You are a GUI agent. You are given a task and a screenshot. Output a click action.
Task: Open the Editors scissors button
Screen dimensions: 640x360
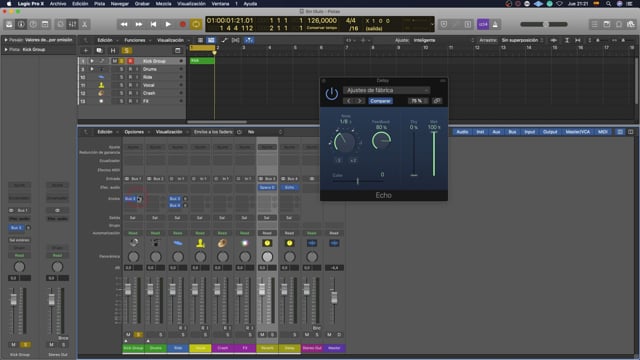(x=84, y=24)
